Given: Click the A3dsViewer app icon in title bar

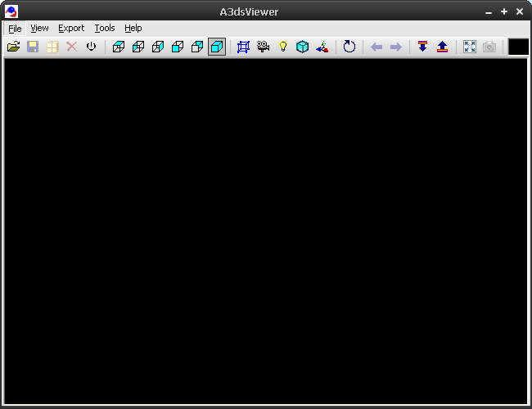Looking at the screenshot, I should (11, 12).
